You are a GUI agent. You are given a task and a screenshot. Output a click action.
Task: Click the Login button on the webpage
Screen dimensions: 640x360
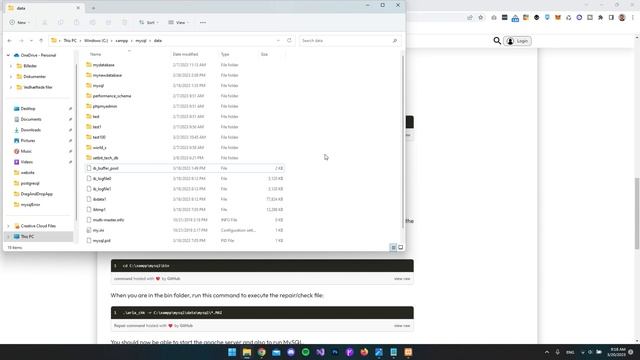(x=518, y=41)
